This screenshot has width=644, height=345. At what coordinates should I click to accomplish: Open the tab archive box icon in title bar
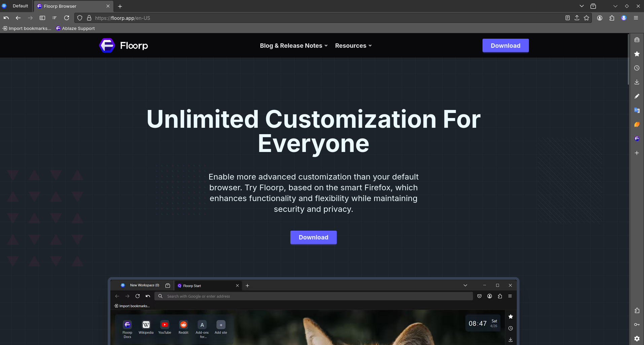593,6
